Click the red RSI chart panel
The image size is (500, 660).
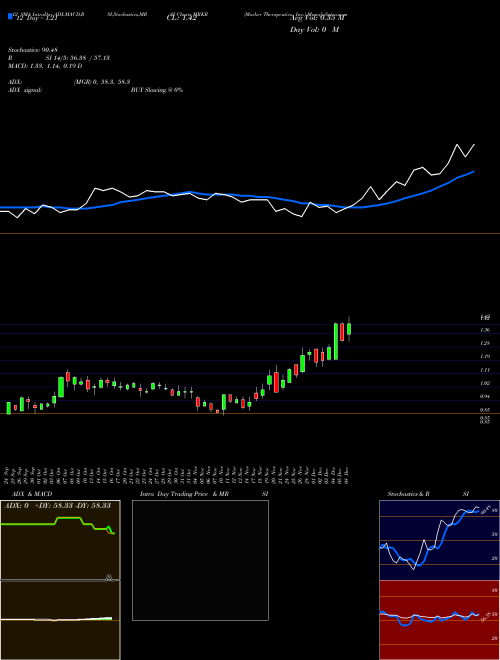(439, 620)
